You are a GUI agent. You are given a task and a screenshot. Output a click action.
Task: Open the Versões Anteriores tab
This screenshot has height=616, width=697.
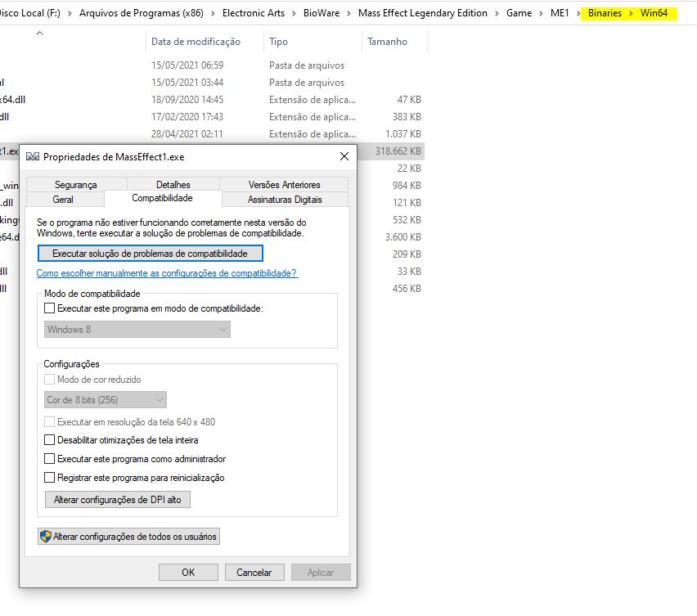point(284,184)
